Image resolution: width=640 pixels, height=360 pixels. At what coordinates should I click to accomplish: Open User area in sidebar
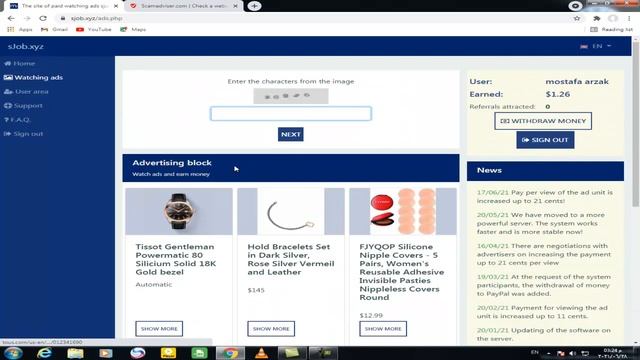tap(27, 91)
